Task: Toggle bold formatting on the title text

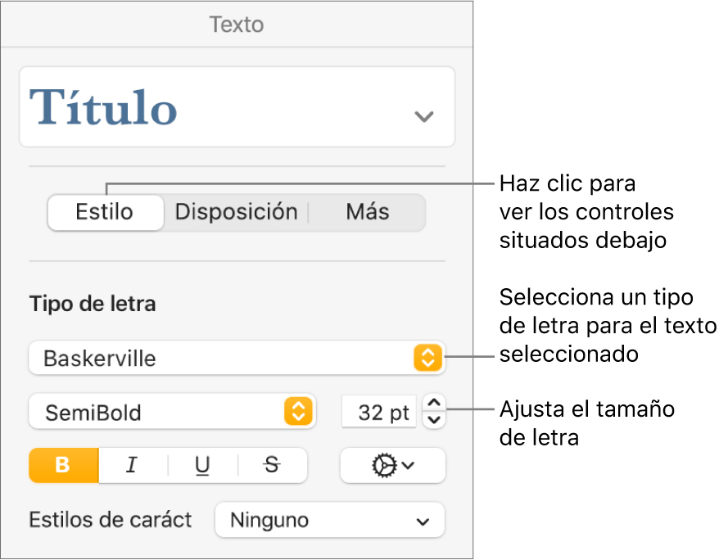Action: coord(63,465)
